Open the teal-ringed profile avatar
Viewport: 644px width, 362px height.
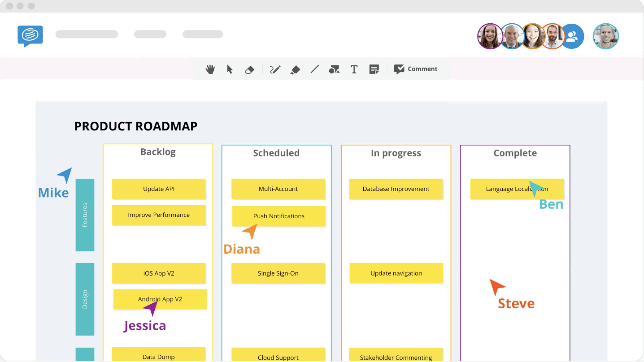click(606, 36)
